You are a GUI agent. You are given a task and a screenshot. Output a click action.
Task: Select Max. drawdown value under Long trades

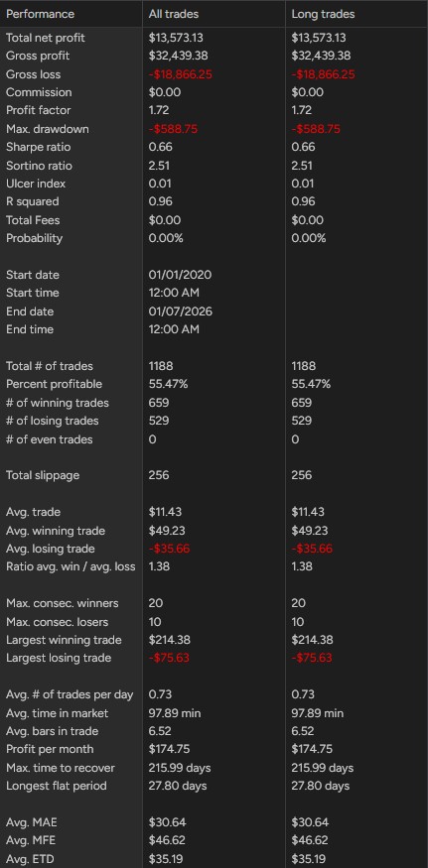(x=316, y=129)
